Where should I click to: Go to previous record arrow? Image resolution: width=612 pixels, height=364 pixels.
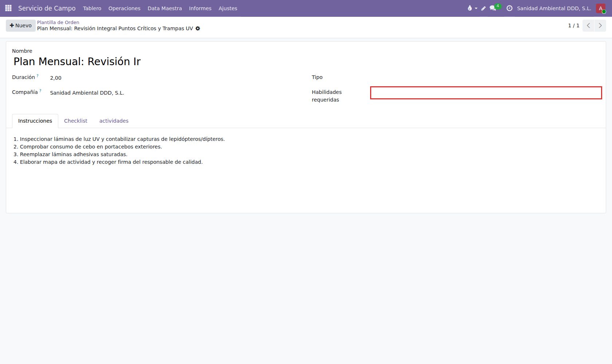(588, 25)
